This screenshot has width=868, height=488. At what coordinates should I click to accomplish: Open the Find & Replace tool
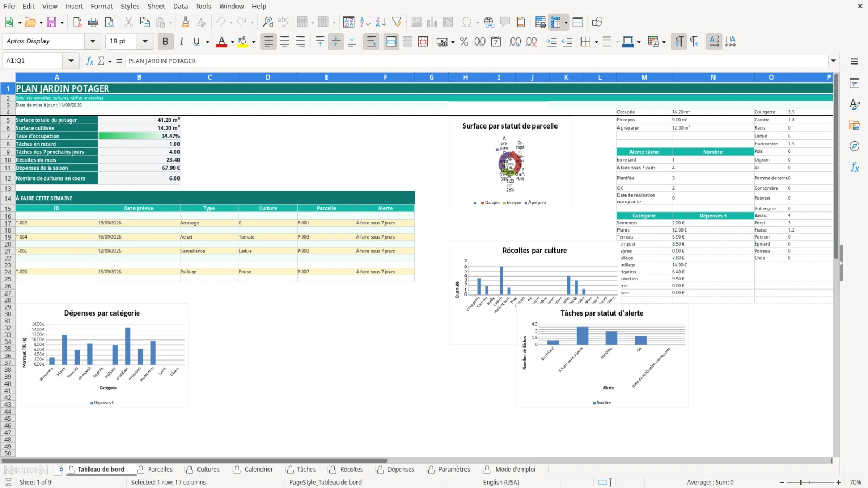267,22
